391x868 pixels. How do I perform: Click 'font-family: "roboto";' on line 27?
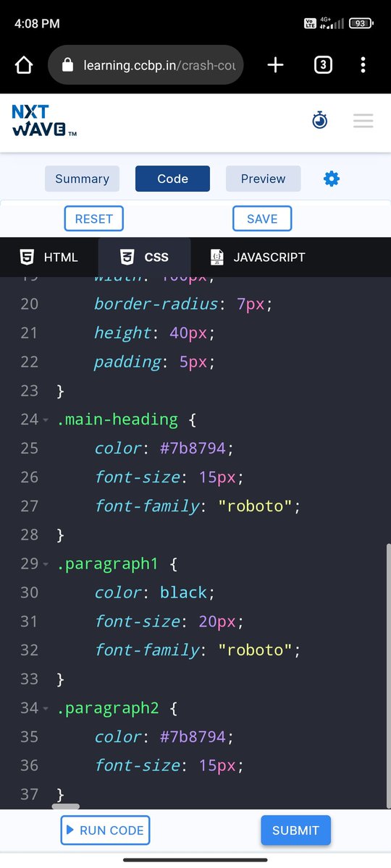197,506
